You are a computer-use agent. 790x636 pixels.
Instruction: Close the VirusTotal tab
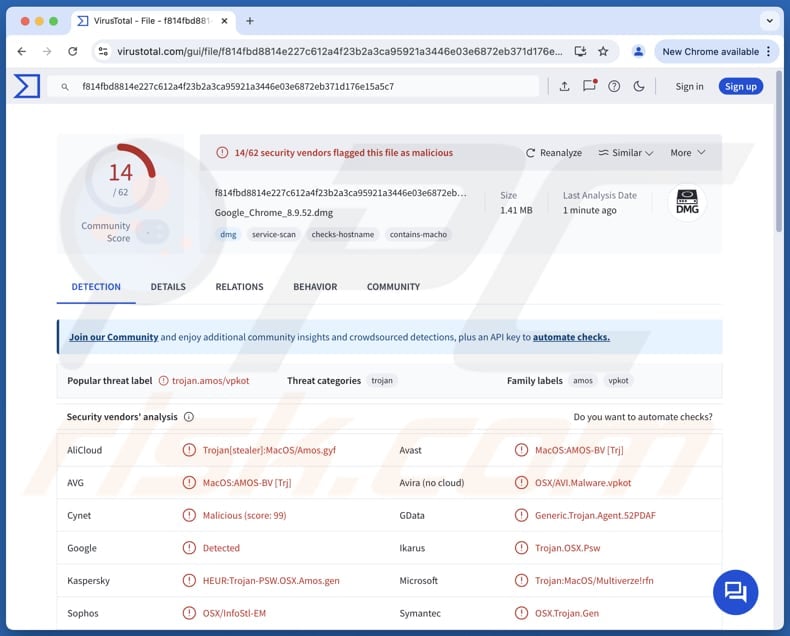[225, 21]
